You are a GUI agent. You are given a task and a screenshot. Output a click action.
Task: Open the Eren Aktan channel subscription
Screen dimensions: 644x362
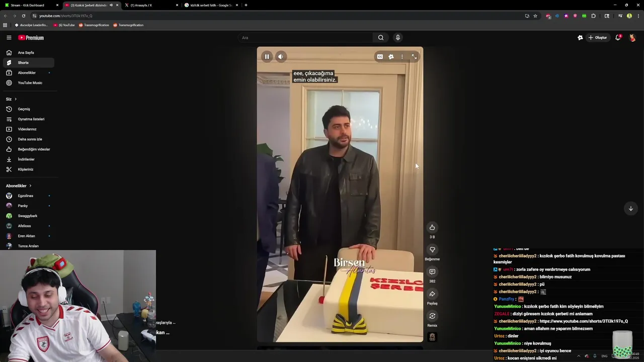pos(28,236)
